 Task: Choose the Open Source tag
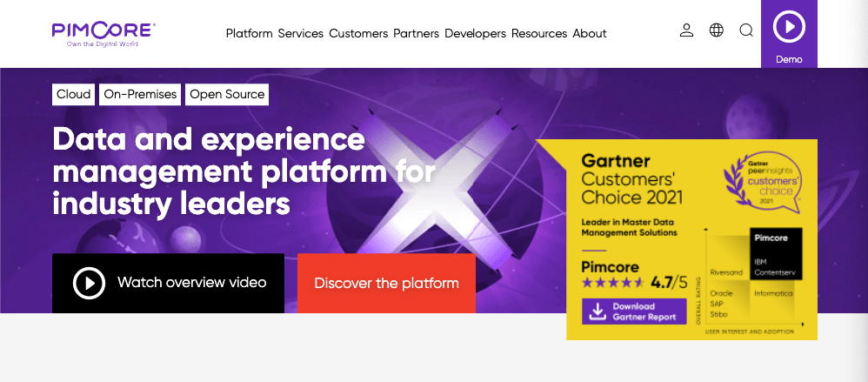(227, 94)
